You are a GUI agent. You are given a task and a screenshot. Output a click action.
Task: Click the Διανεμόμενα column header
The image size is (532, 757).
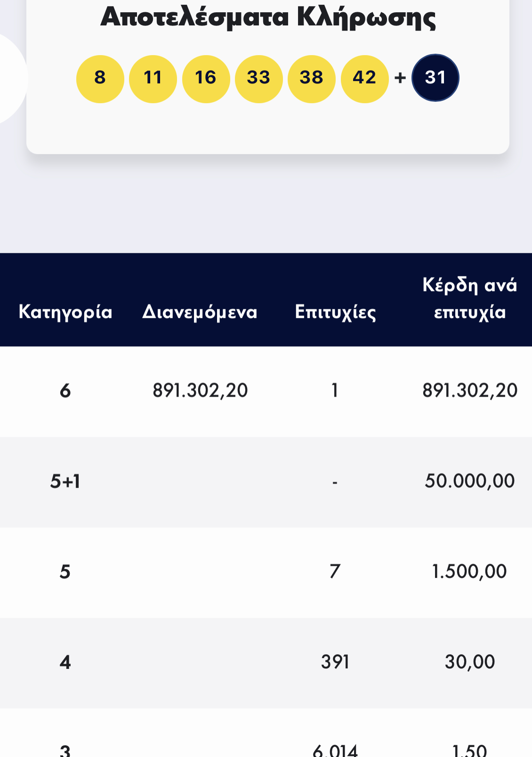click(x=200, y=312)
